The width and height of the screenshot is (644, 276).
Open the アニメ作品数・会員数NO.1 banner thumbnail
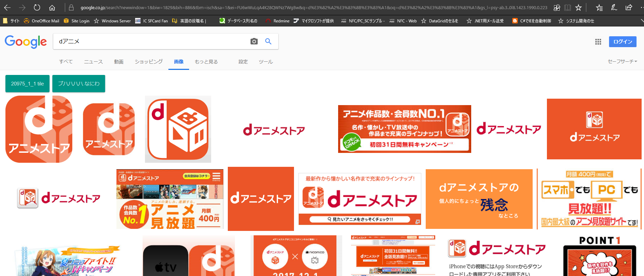[404, 129]
